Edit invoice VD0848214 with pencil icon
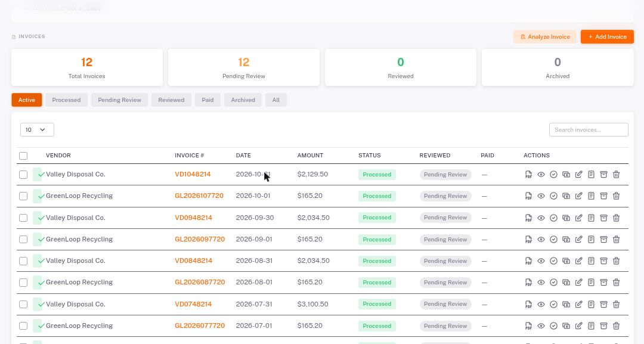This screenshot has width=644, height=344. [x=578, y=261]
